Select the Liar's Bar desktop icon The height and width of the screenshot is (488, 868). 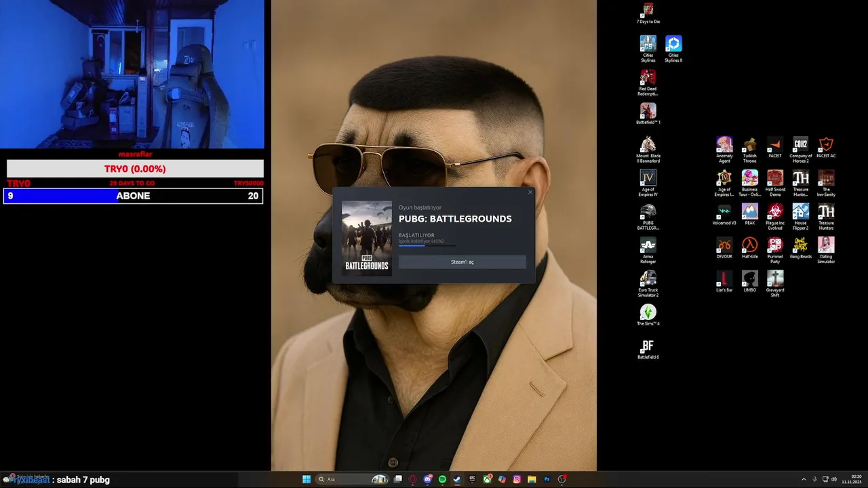pos(724,281)
